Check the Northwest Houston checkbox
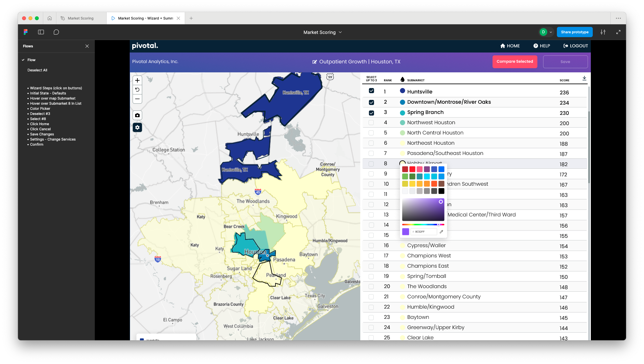 click(371, 123)
